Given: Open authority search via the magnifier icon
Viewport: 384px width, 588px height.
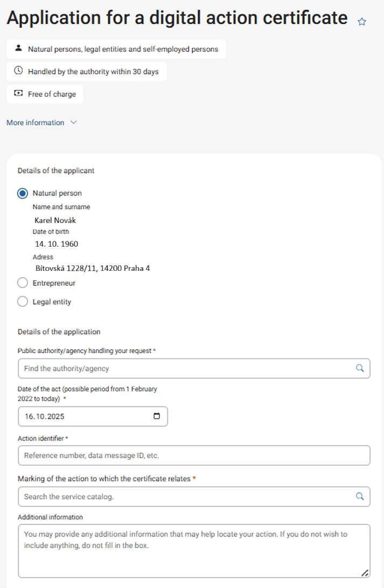Looking at the screenshot, I should click(x=359, y=368).
